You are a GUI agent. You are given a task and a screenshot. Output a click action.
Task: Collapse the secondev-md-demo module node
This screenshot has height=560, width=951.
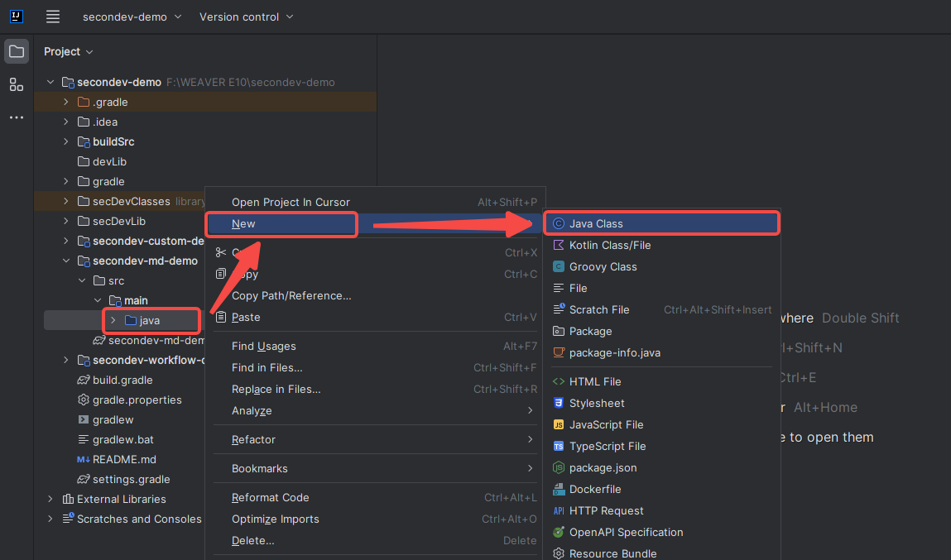(66, 261)
